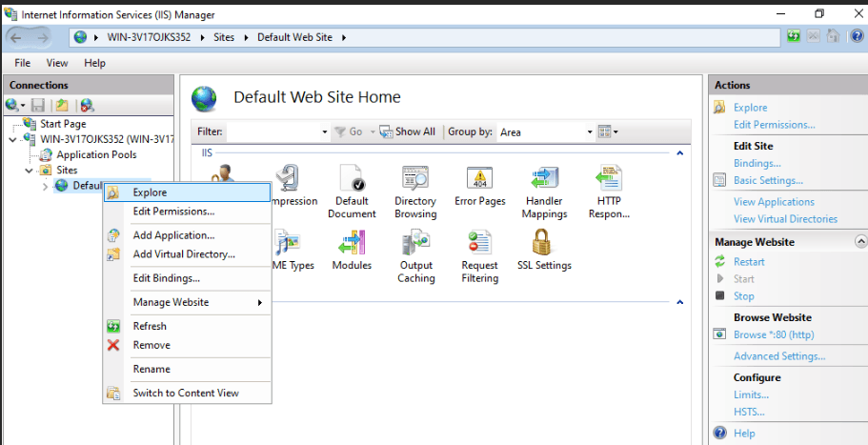Screen dimensions: 868x445
Task: Open the Filter combo box dropdown
Action: point(324,131)
